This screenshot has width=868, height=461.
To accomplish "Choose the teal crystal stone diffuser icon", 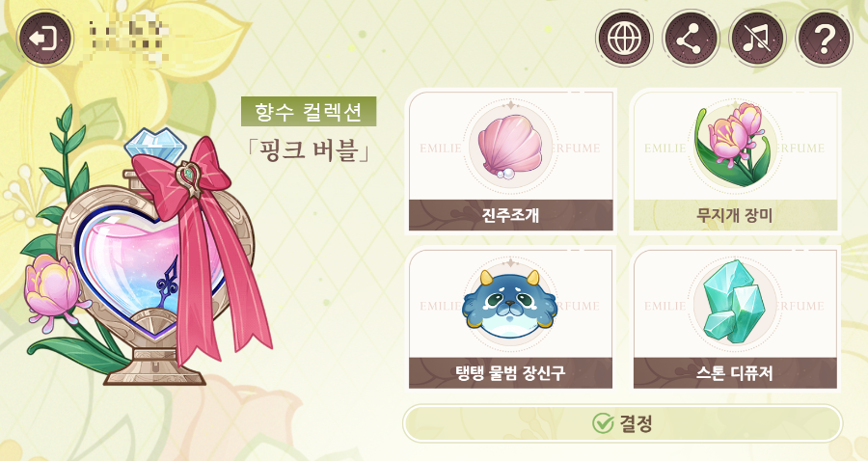I will (x=734, y=303).
